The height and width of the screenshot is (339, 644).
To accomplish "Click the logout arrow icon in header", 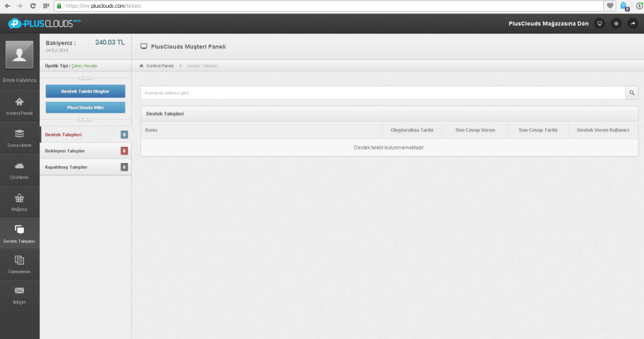I will 633,23.
